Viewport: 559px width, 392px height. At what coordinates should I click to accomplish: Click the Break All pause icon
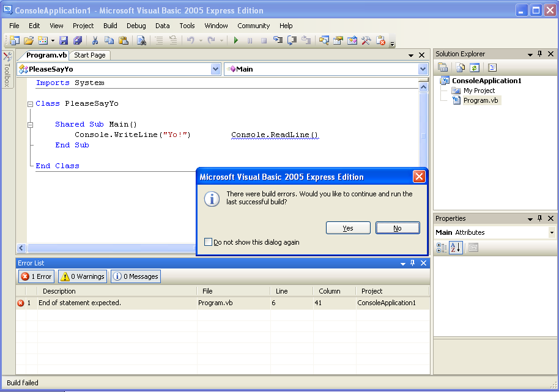click(x=250, y=40)
